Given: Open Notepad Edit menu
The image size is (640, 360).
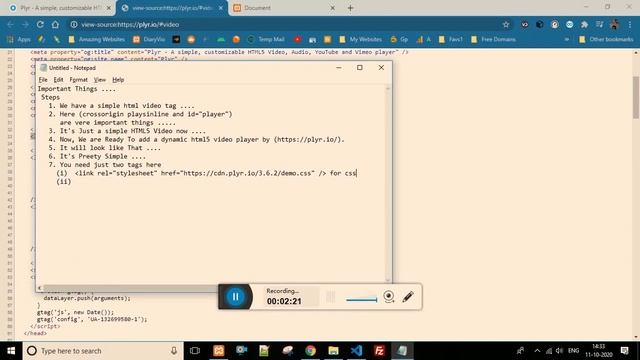Looking at the screenshot, I should click(x=58, y=80).
